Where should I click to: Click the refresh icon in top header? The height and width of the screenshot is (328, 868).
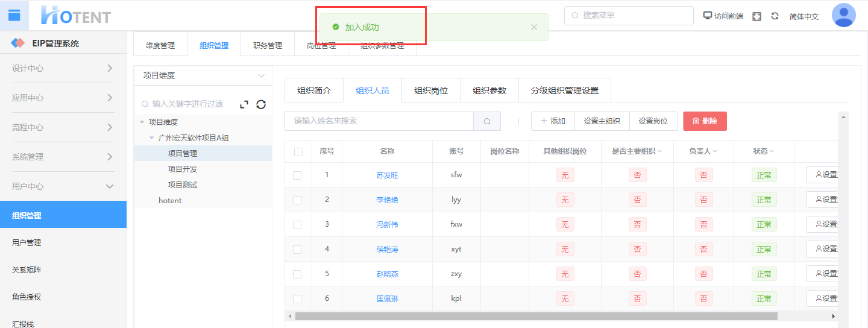click(x=775, y=16)
